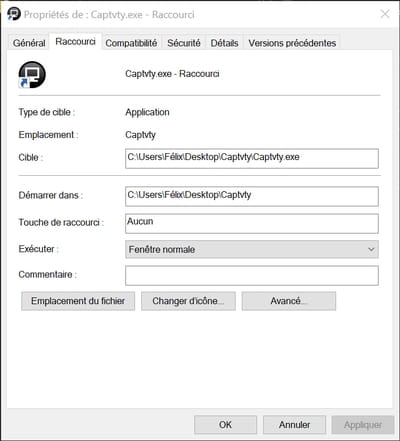Viewport: 400px width, 441px height.
Task: Confirm with the OK button
Action: [225, 425]
